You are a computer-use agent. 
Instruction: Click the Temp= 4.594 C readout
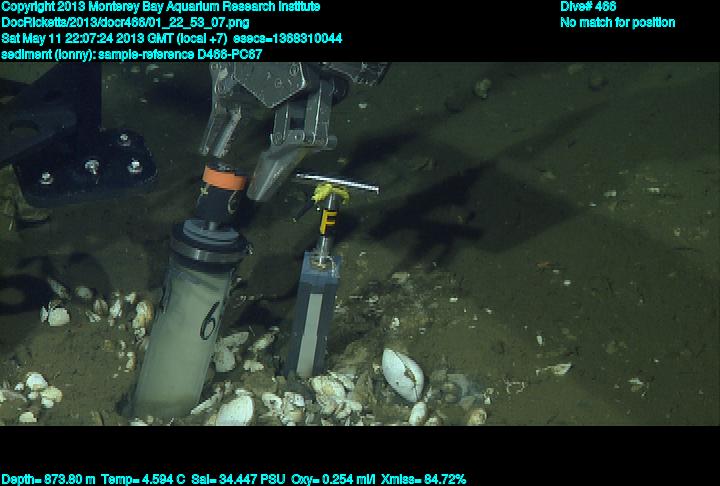coord(143,480)
